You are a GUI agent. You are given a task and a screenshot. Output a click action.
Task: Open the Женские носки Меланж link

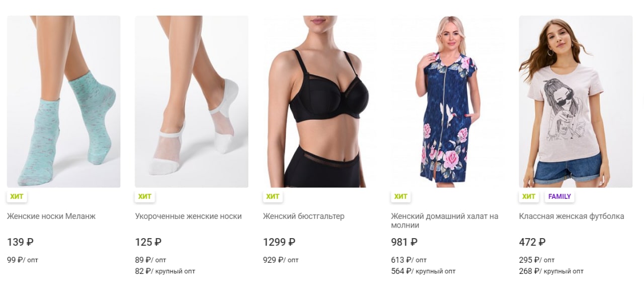click(51, 216)
